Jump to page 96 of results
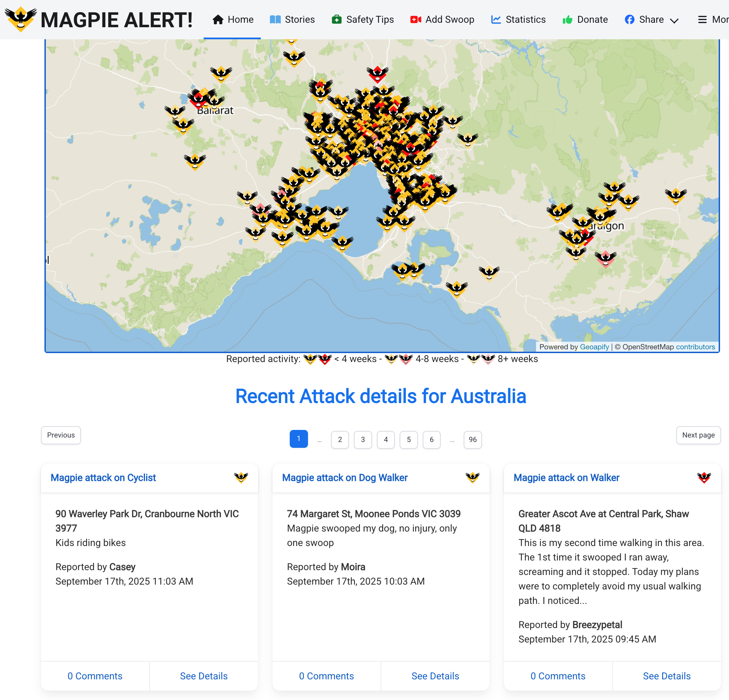This screenshot has width=729, height=700. tap(472, 439)
